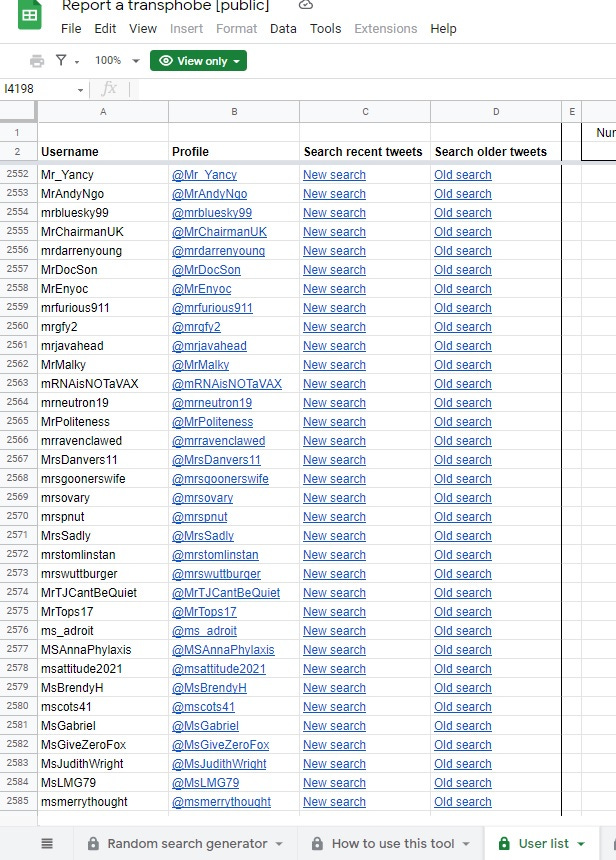
Task: Switch to the Random search generator sheet
Action: point(187,844)
